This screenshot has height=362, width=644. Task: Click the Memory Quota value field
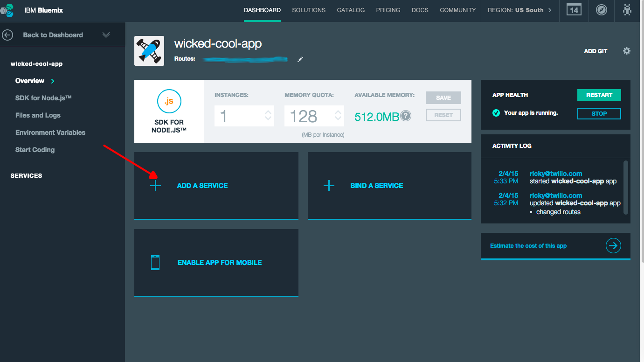point(314,116)
